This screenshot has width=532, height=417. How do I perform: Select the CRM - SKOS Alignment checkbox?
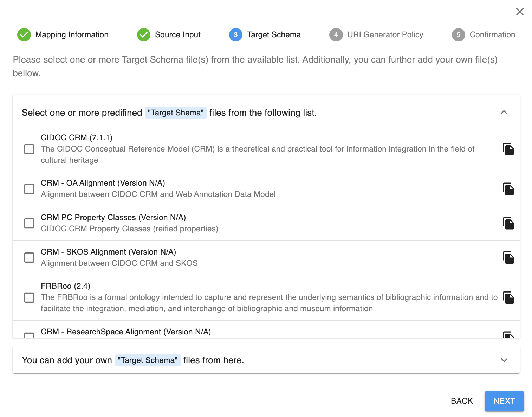click(x=29, y=257)
